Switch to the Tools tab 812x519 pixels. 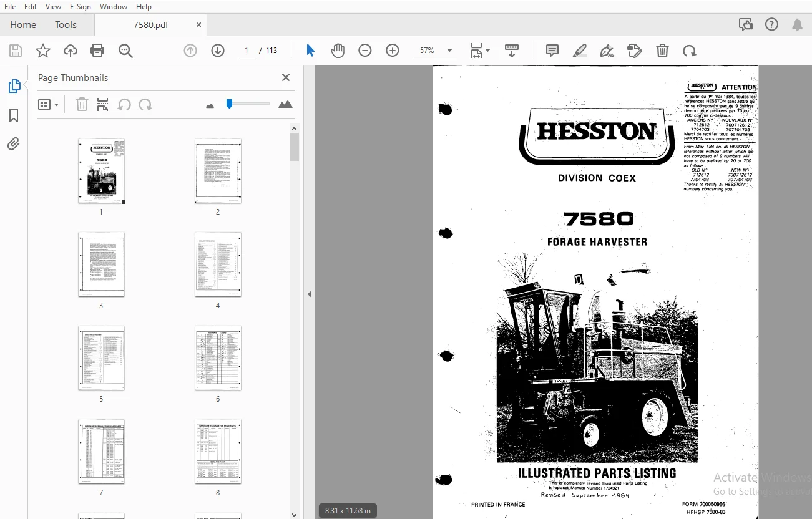[x=66, y=25]
